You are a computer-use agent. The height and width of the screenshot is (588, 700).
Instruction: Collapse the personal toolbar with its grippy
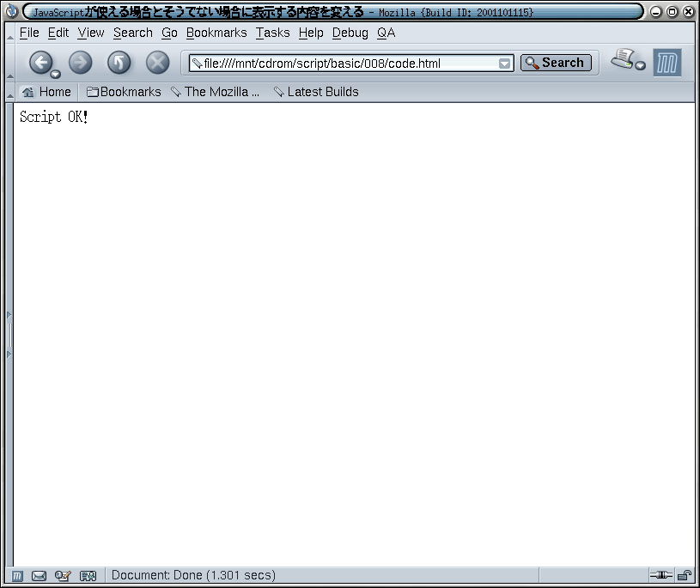[10, 92]
